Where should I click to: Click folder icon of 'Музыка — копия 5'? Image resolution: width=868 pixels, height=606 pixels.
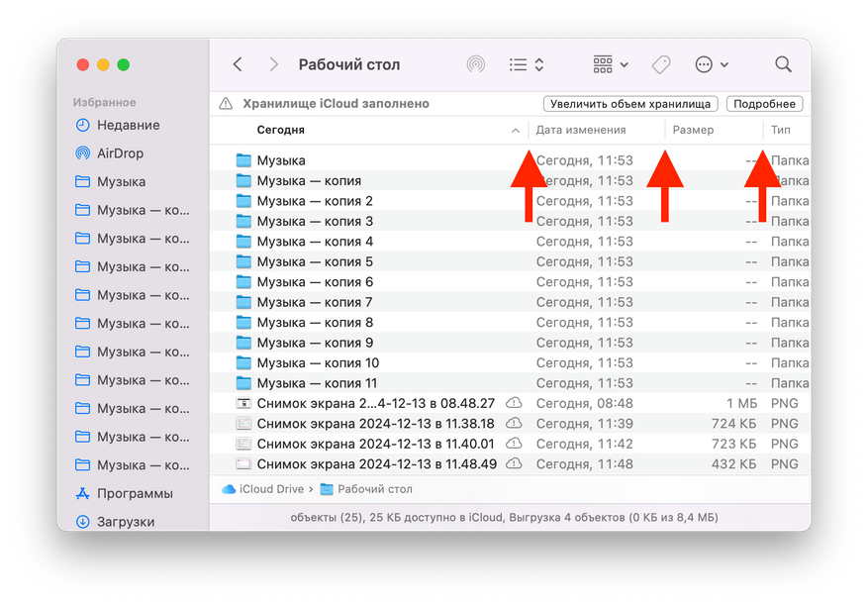click(x=243, y=261)
